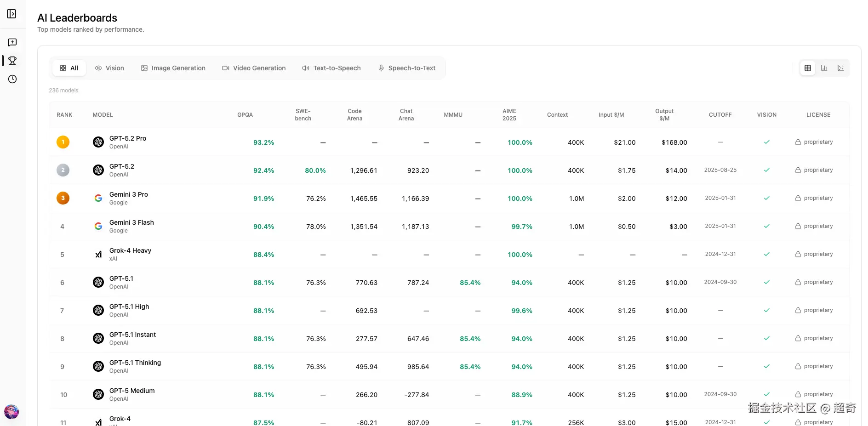Open the GPT-5.2 model name

tap(122, 166)
